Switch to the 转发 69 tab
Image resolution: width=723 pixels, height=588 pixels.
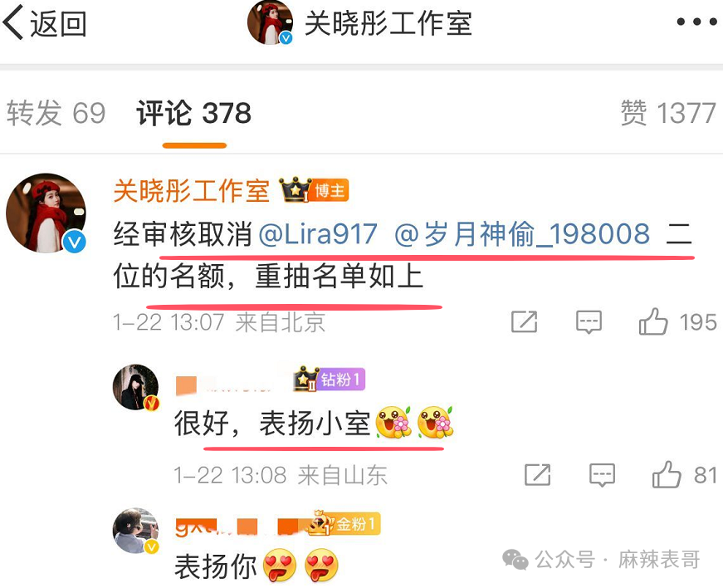[56, 112]
